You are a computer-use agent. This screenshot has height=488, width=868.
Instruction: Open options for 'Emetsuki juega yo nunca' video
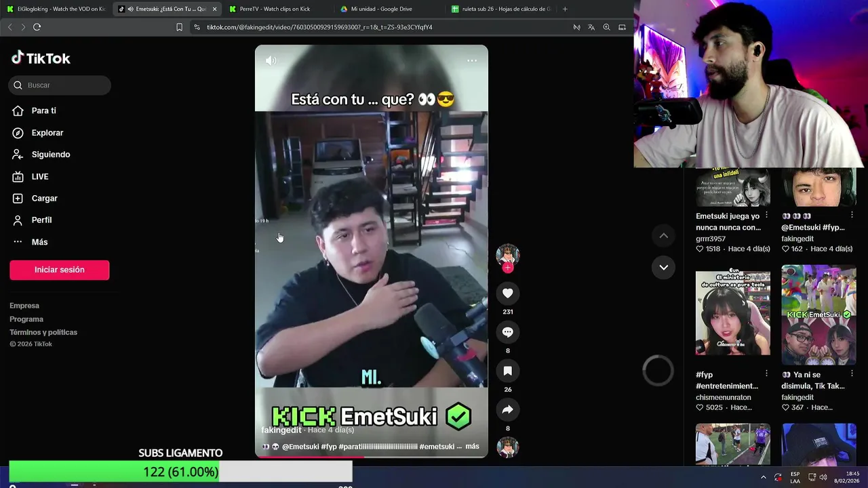(766, 215)
